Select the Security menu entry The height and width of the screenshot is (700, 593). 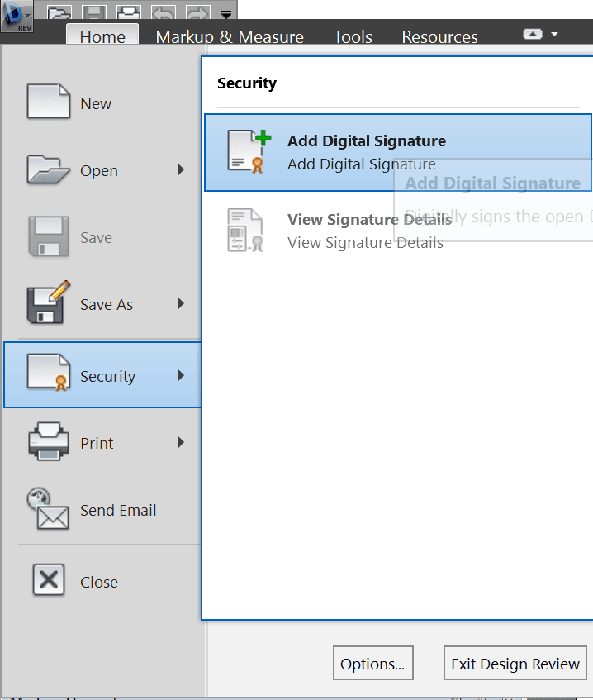102,376
